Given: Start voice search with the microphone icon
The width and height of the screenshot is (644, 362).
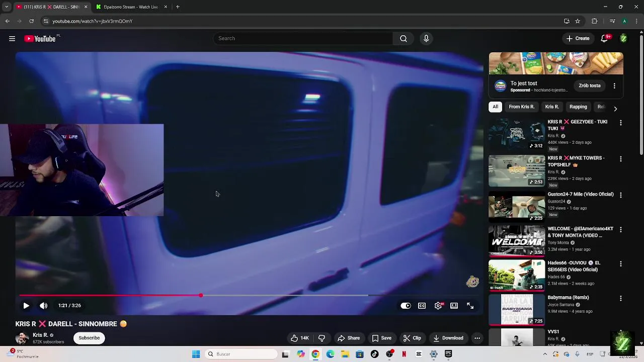Looking at the screenshot, I should pyautogui.click(x=426, y=39).
